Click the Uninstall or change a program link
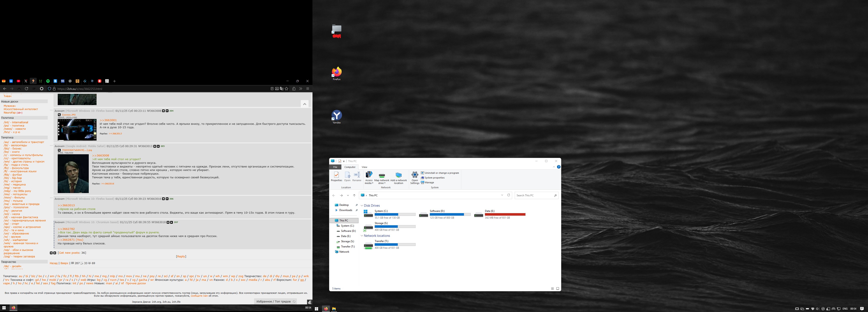The height and width of the screenshot is (312, 868). [x=441, y=173]
